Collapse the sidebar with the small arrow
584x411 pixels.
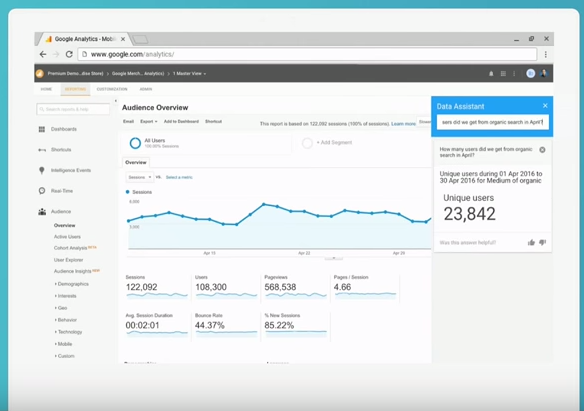pyautogui.click(x=115, y=101)
